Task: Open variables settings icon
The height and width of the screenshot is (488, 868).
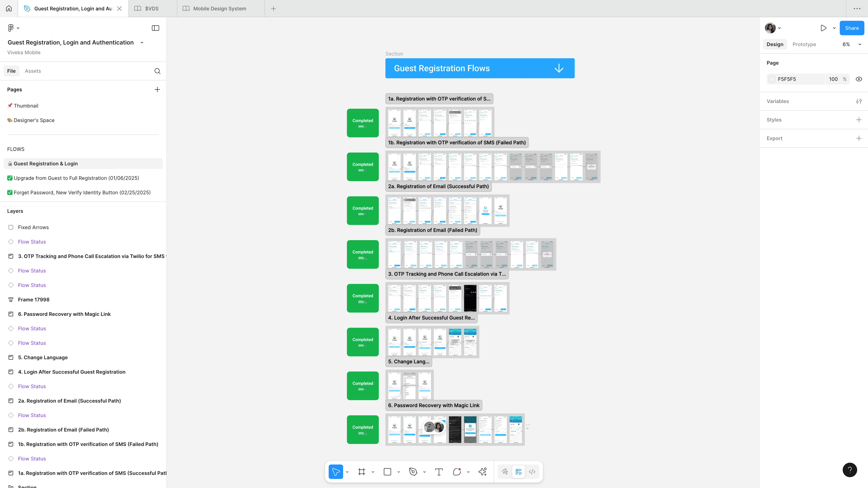Action: tap(859, 101)
